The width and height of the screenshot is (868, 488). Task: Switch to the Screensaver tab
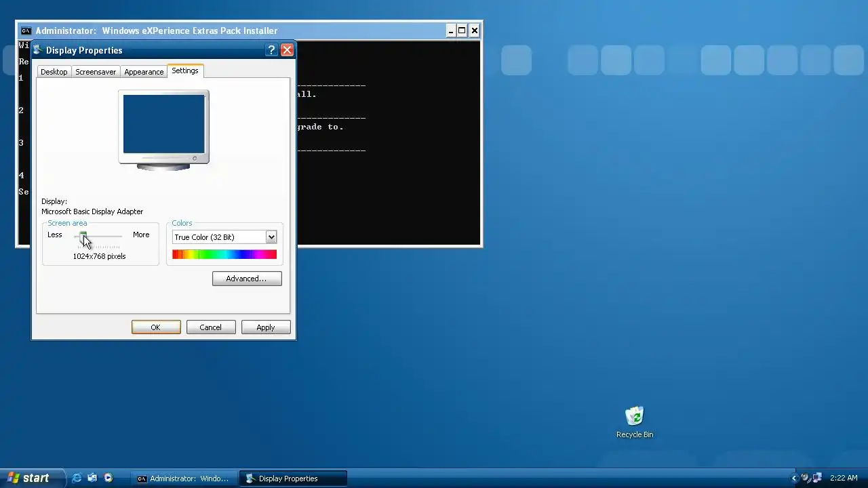pyautogui.click(x=96, y=72)
